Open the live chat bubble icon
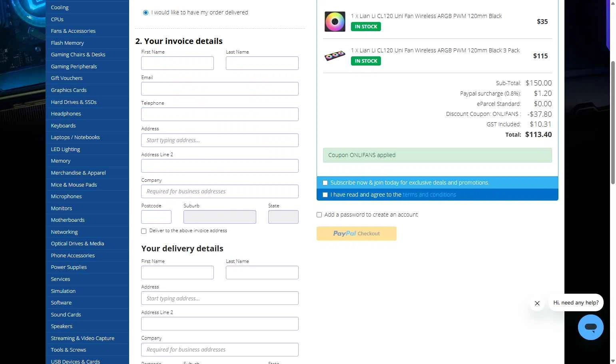 pyautogui.click(x=590, y=327)
